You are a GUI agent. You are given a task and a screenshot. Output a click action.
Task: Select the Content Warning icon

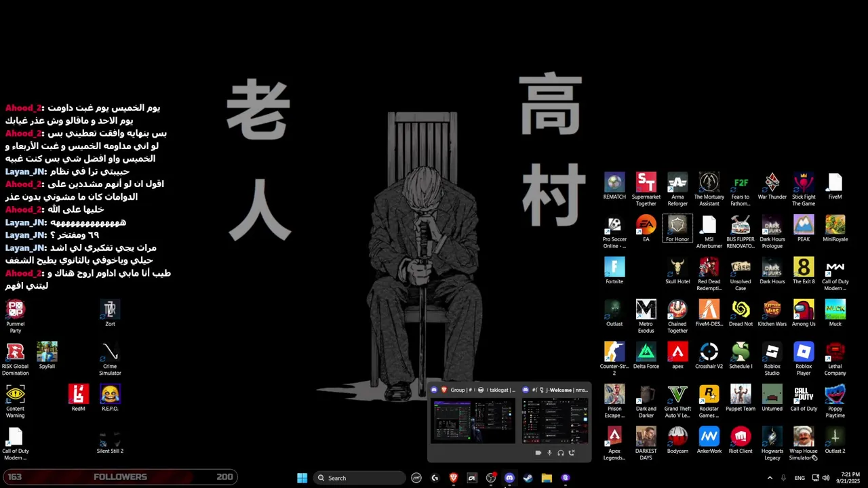[x=15, y=401]
